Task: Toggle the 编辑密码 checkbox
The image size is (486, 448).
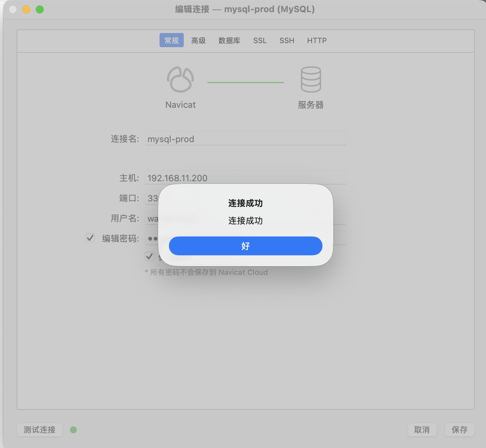Action: click(x=90, y=238)
